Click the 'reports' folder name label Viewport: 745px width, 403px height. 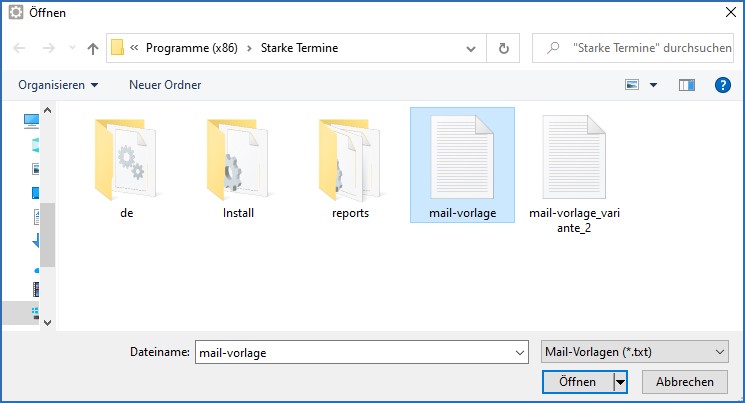point(350,213)
